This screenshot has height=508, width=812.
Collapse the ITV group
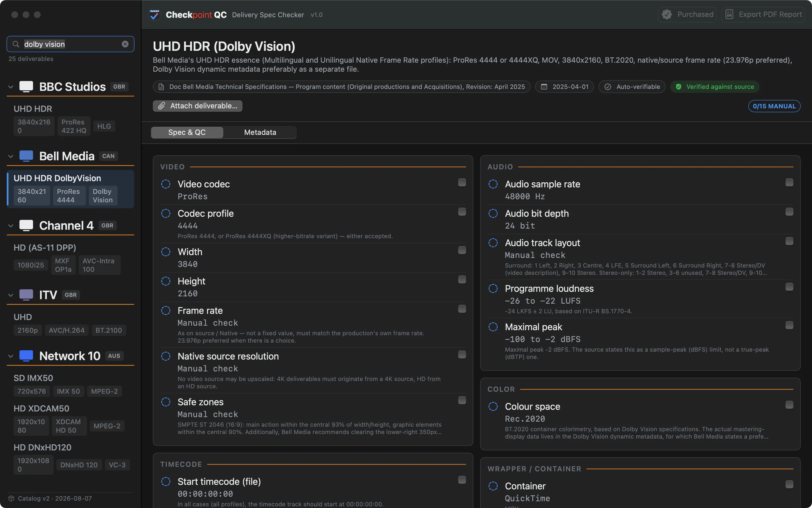pos(11,295)
